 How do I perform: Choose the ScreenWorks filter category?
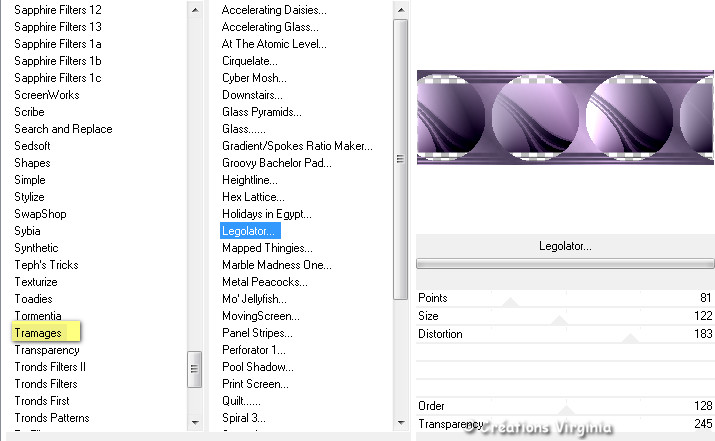(x=47, y=95)
